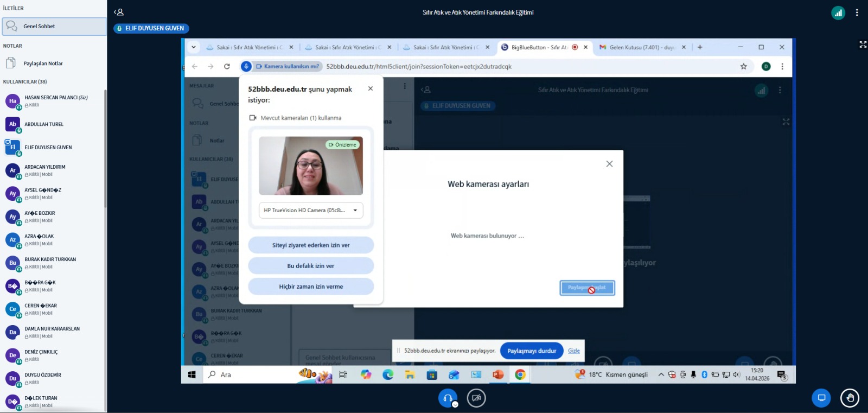Open the HP TrueVision camera dropdown
The height and width of the screenshot is (413, 868).
tap(311, 211)
